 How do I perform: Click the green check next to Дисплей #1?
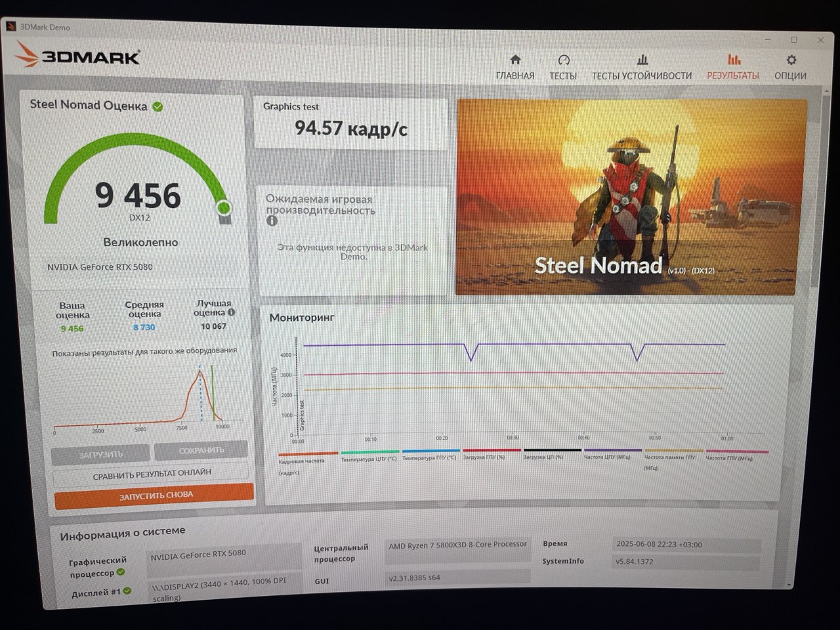coord(127,591)
